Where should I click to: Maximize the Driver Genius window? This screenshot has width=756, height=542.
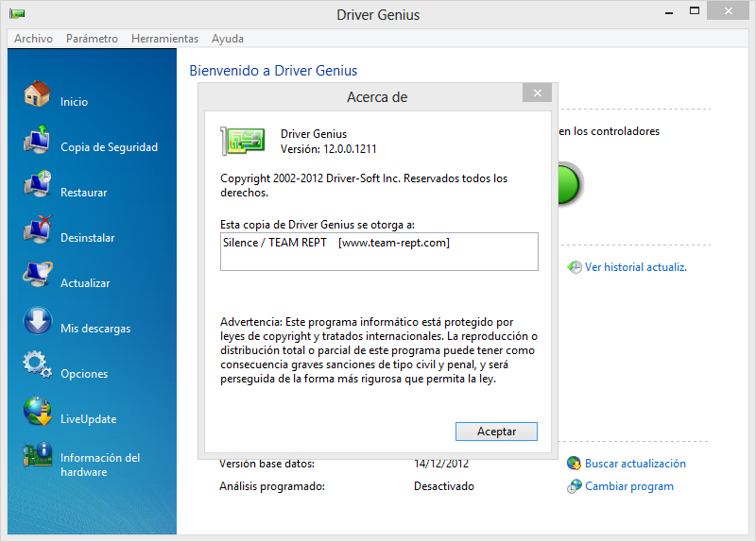(x=695, y=10)
